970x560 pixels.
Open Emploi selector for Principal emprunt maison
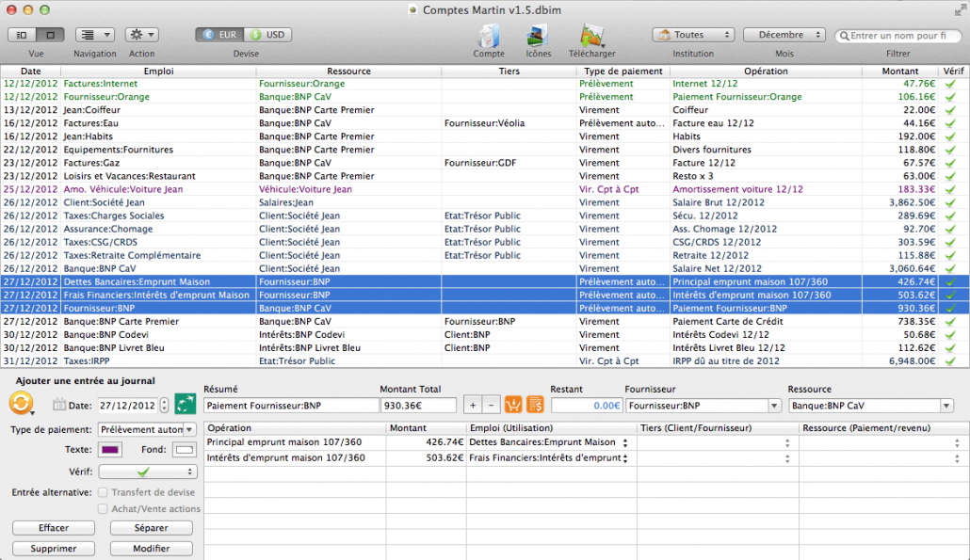click(x=625, y=442)
